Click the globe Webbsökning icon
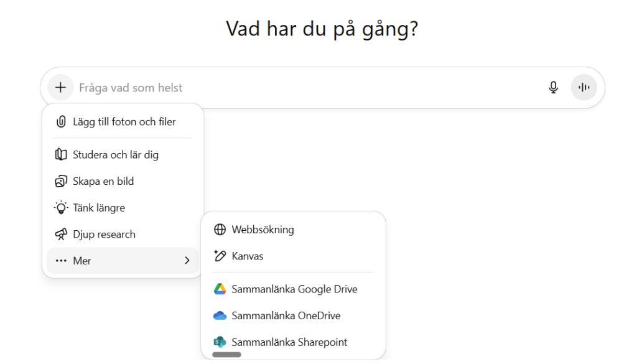This screenshot has width=629, height=364. 220,230
